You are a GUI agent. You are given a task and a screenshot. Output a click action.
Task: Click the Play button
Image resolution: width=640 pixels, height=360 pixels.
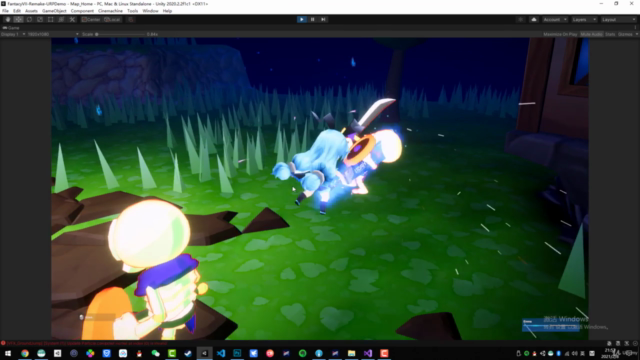[302, 20]
